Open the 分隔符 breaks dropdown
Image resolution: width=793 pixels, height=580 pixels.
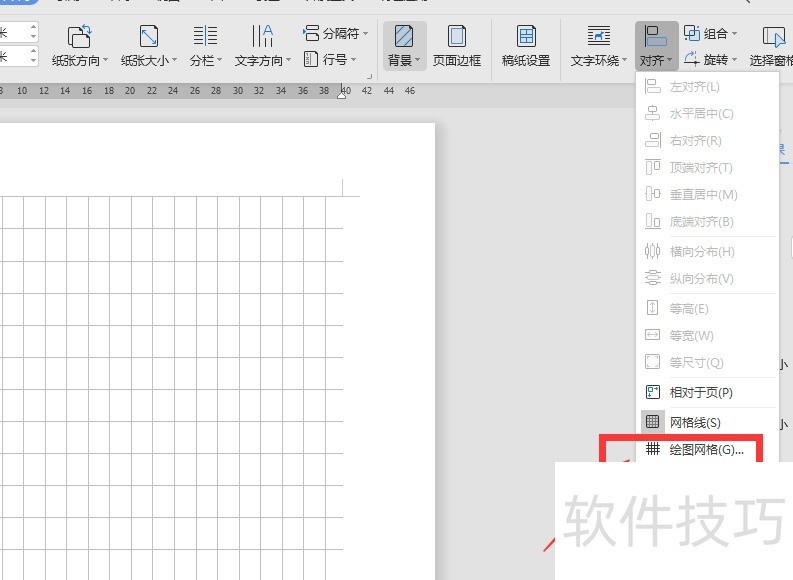[x=335, y=34]
